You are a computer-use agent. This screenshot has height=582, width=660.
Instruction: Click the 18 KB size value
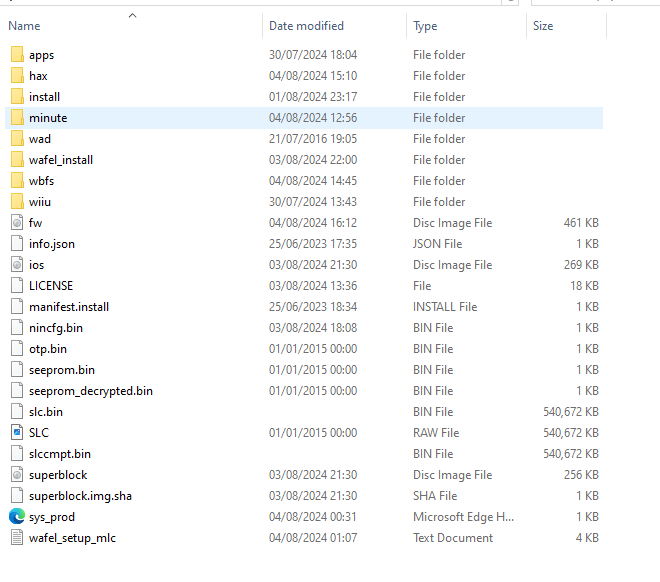click(x=584, y=286)
